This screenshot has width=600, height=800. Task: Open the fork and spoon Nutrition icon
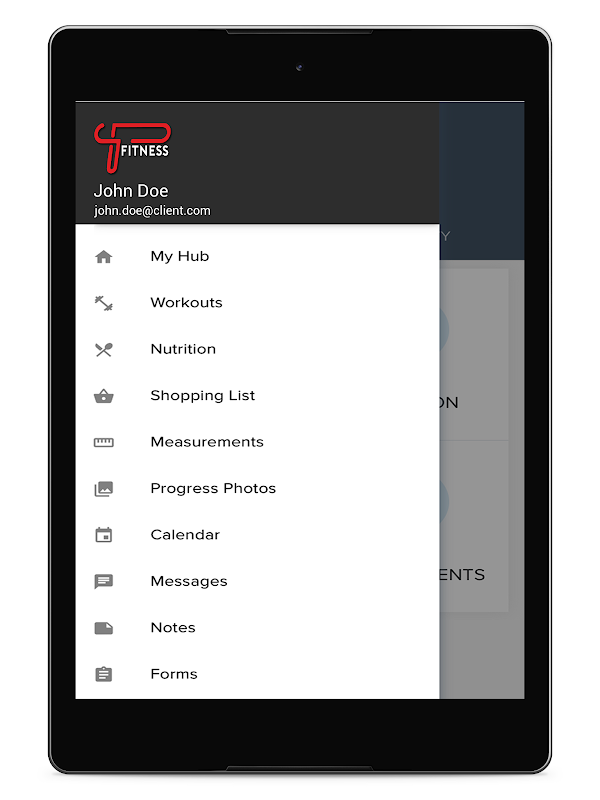pos(104,349)
